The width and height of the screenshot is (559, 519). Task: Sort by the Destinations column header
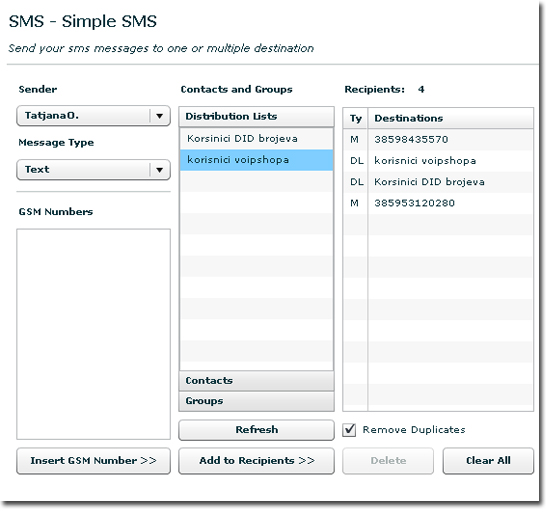(451, 118)
